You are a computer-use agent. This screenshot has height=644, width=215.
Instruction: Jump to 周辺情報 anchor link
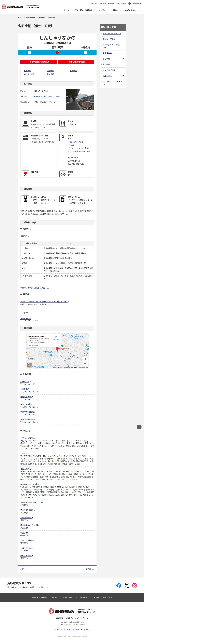pyautogui.click(x=50, y=74)
